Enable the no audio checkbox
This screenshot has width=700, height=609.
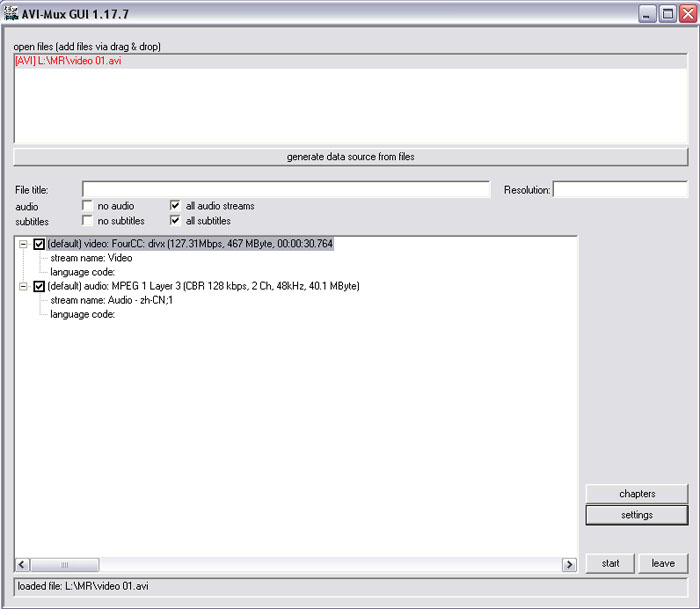pos(88,205)
